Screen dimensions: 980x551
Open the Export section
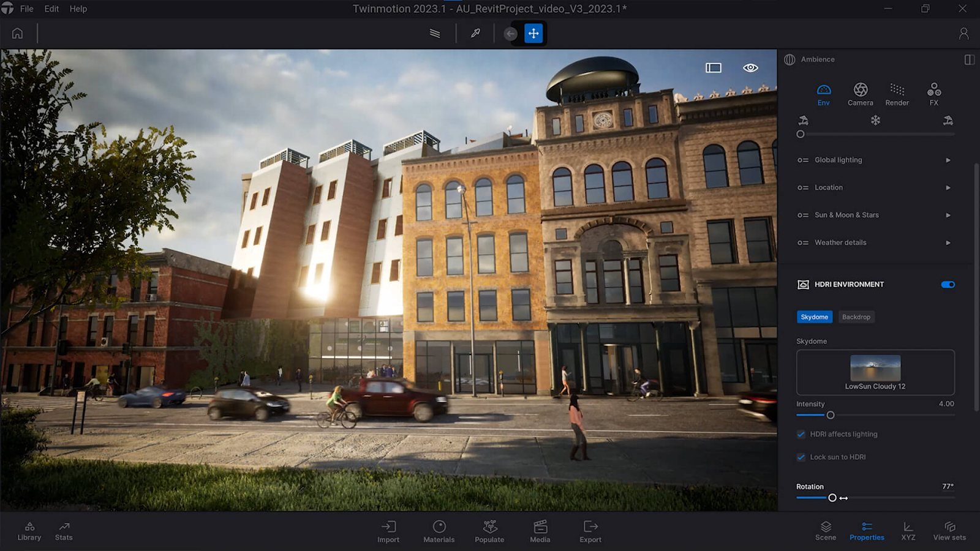[x=590, y=531]
